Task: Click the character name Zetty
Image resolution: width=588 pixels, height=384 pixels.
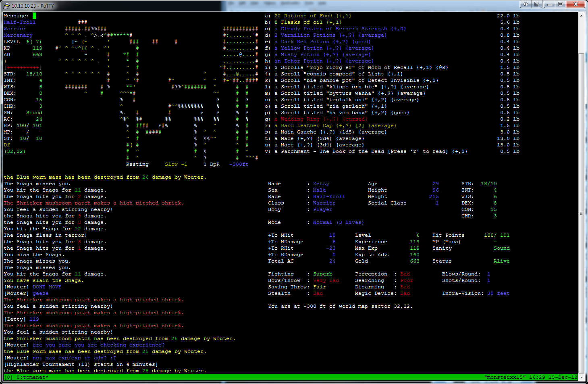Action: (x=321, y=184)
